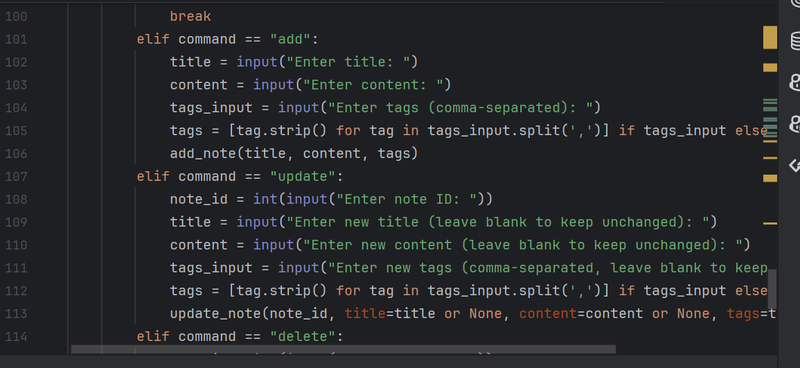The width and height of the screenshot is (800, 368).
Task: Open the angle-bracket code tool icon in right sidebar
Action: point(795,165)
